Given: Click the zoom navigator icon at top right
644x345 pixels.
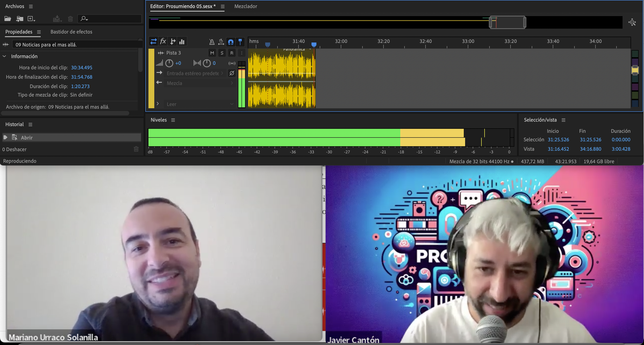Looking at the screenshot, I should [x=632, y=23].
